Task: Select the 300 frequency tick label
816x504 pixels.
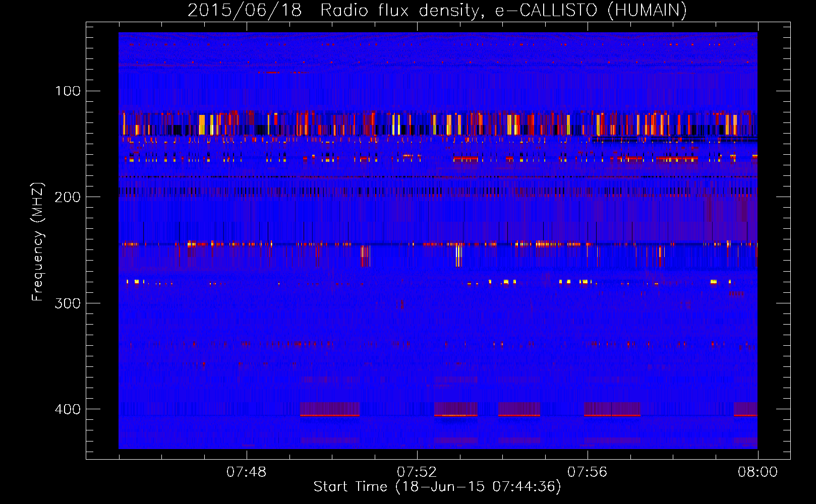Action: (68, 303)
